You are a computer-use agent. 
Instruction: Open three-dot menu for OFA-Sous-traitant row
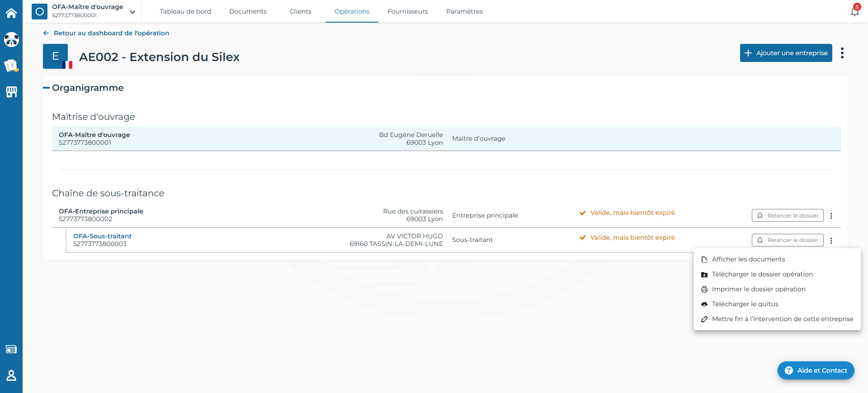pos(831,241)
